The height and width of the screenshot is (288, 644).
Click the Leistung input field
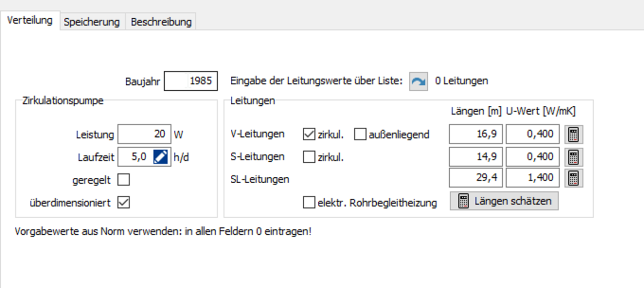pyautogui.click(x=144, y=134)
